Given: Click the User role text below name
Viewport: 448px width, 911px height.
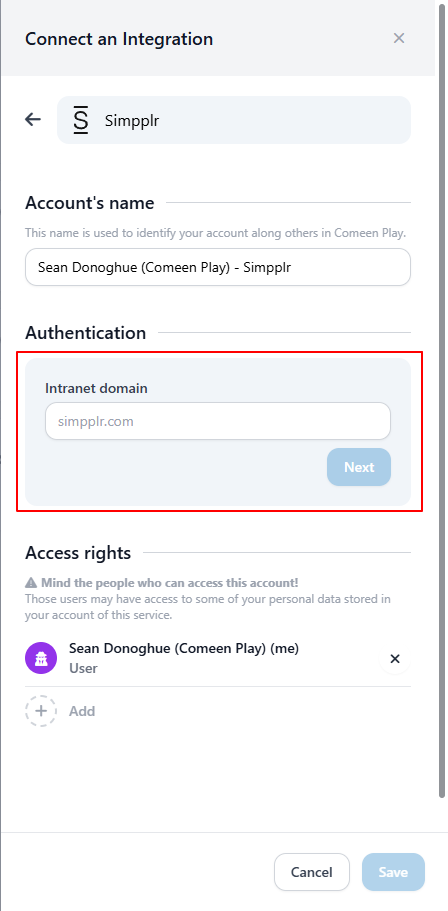Looking at the screenshot, I should pos(83,668).
